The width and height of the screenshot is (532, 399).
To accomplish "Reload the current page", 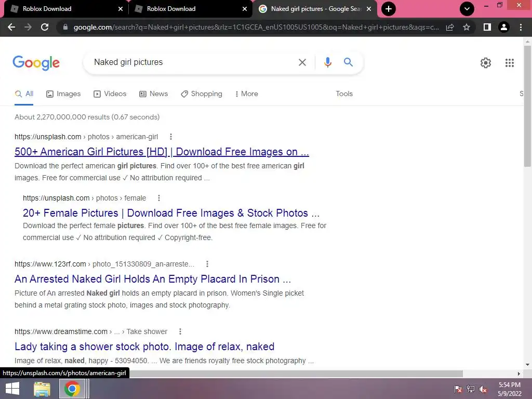I will [45, 27].
